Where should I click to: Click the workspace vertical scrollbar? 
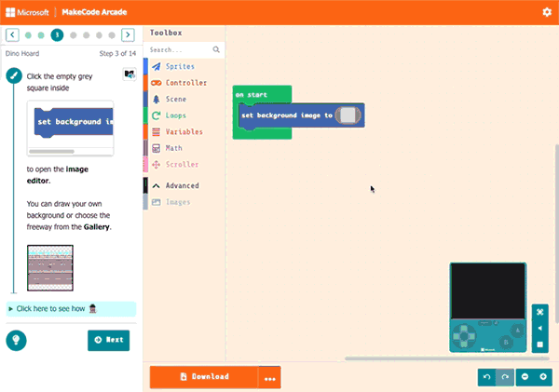[556, 234]
